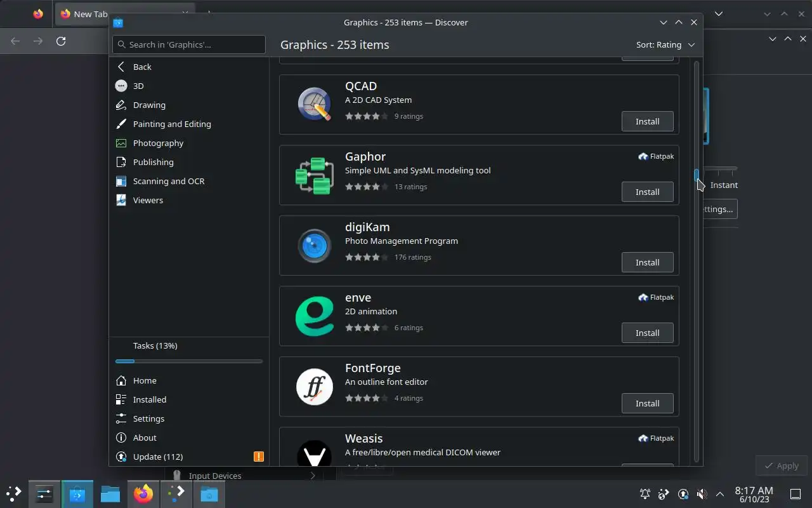Click the Settings sliders icon in Discover
Viewport: 812px width, 508px height.
[121, 418]
